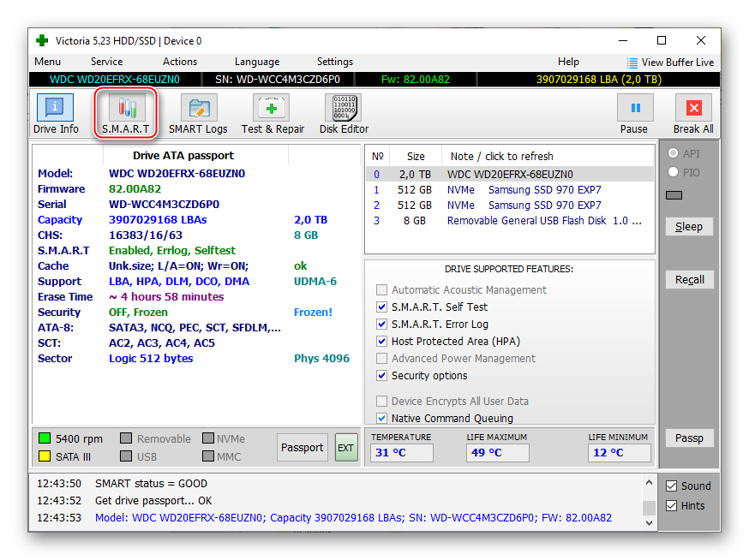Switch to Test & Repair
Image resolution: width=749 pixels, height=560 pixels.
(x=273, y=114)
